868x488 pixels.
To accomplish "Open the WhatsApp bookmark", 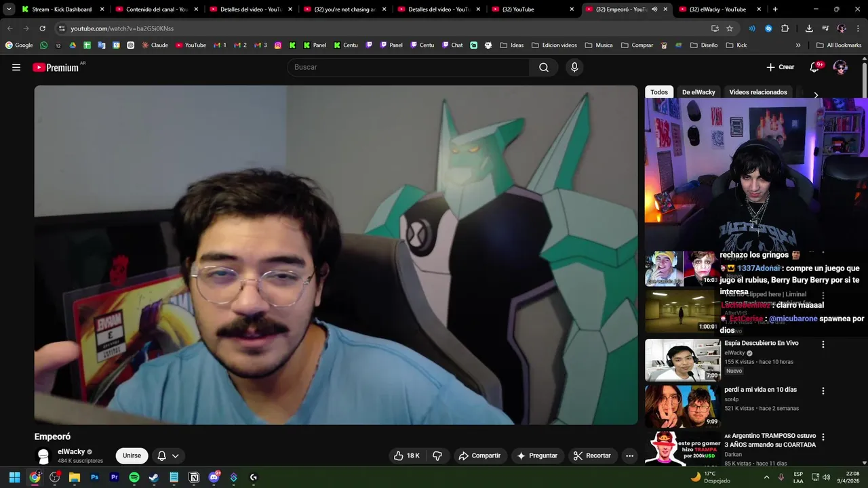I will click(x=44, y=45).
